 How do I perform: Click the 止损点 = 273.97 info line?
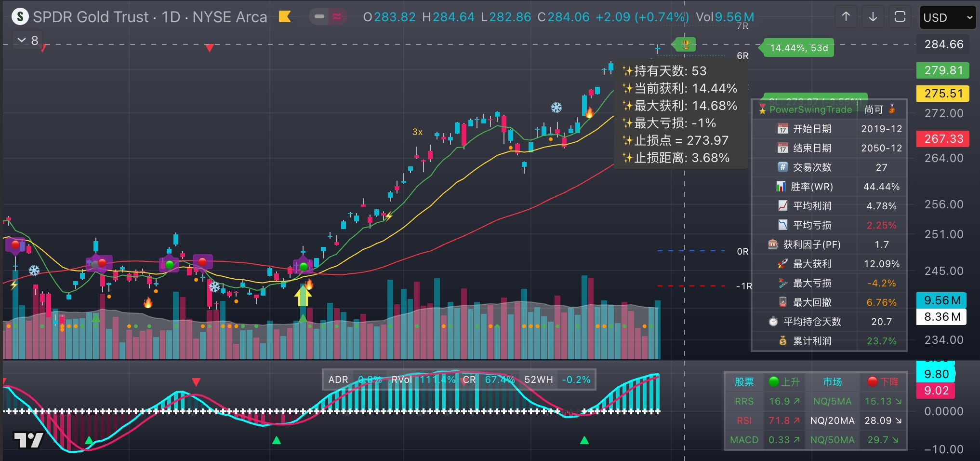point(675,140)
